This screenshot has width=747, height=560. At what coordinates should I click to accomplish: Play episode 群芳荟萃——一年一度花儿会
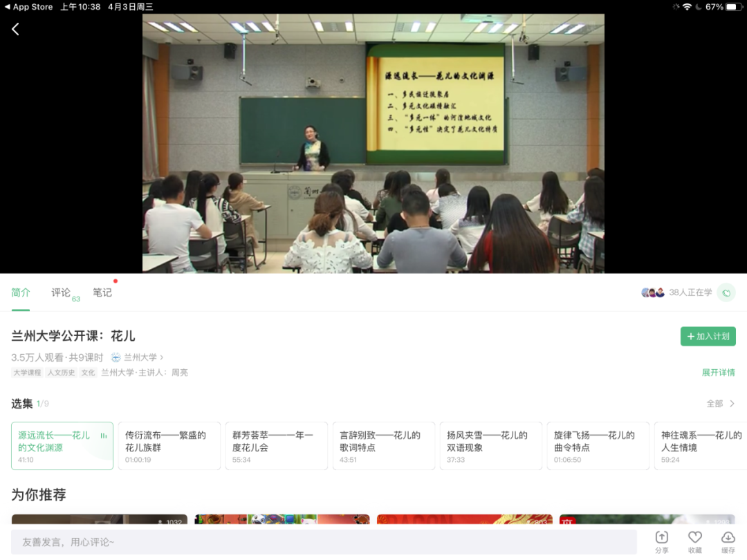point(276,446)
